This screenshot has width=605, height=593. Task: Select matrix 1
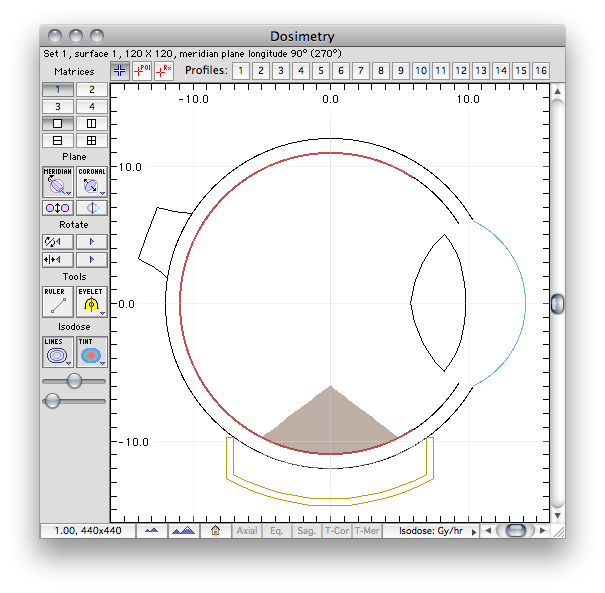pyautogui.click(x=57, y=90)
